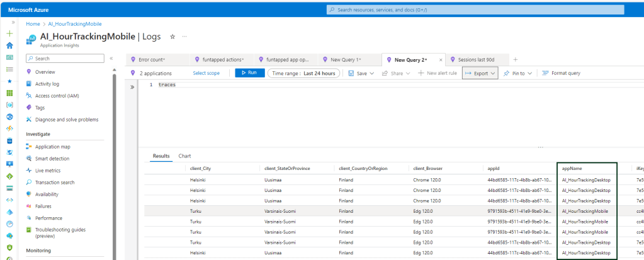Image resolution: width=644 pixels, height=260 pixels.
Task: Click the add new query tab plus icon
Action: coord(516,59)
